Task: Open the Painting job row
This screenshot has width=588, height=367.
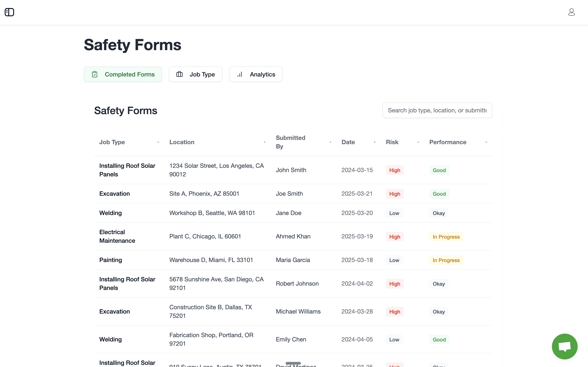Action: (293, 260)
